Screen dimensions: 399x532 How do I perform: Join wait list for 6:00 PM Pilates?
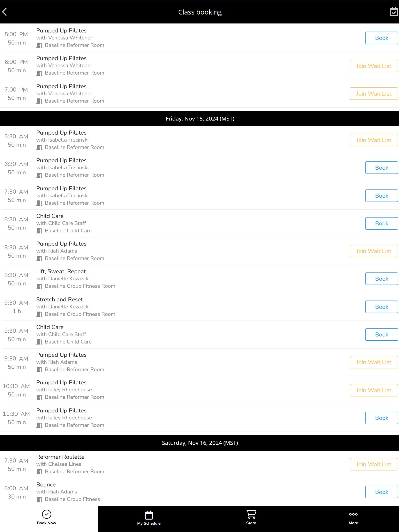[374, 66]
